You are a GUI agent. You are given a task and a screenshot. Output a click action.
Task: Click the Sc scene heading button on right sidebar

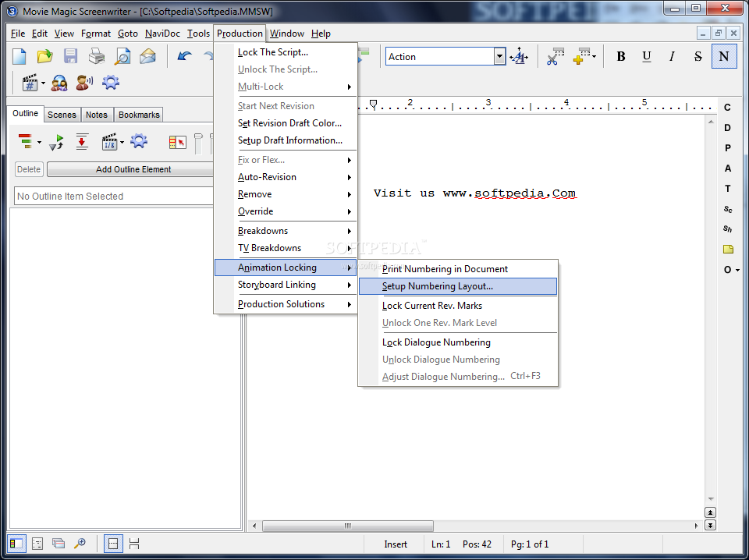(x=727, y=209)
